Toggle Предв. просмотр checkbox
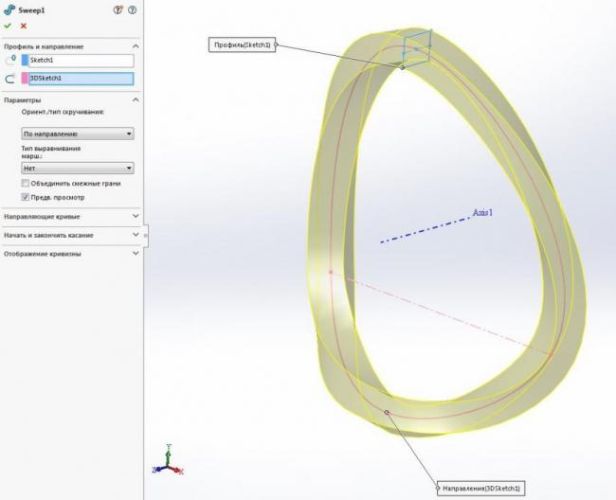The width and height of the screenshot is (616, 500). point(26,197)
